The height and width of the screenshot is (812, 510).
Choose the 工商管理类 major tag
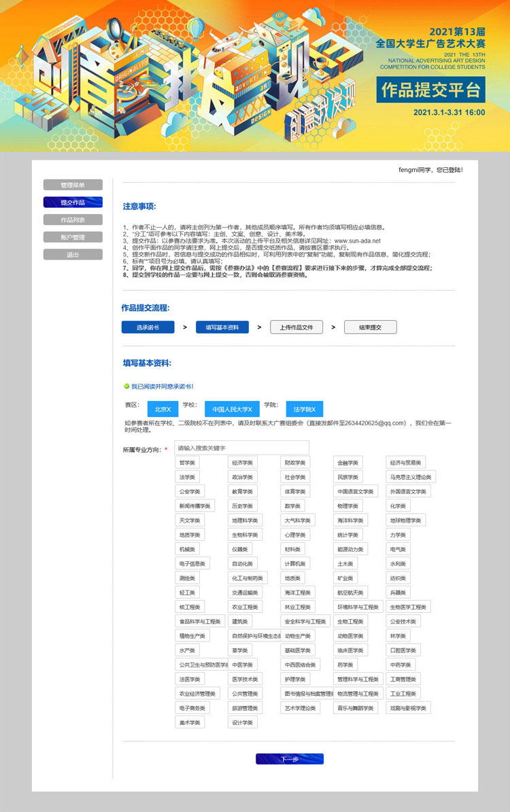coord(403,680)
